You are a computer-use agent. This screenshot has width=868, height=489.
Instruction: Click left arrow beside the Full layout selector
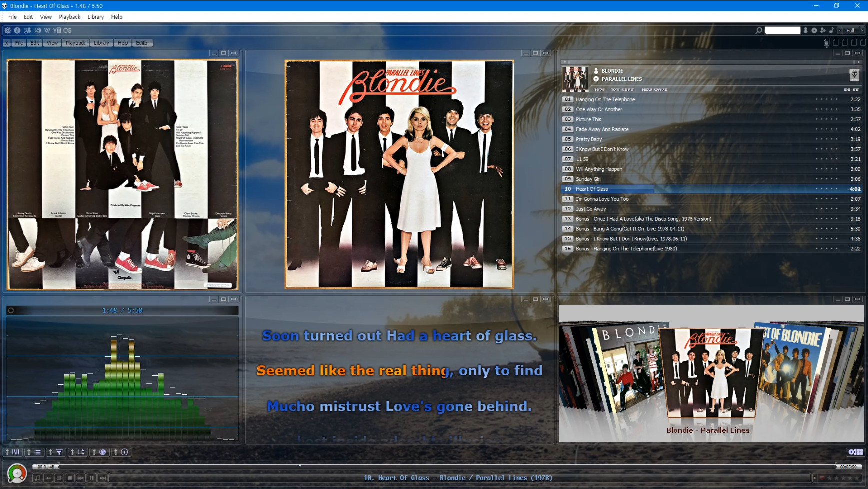click(x=840, y=30)
